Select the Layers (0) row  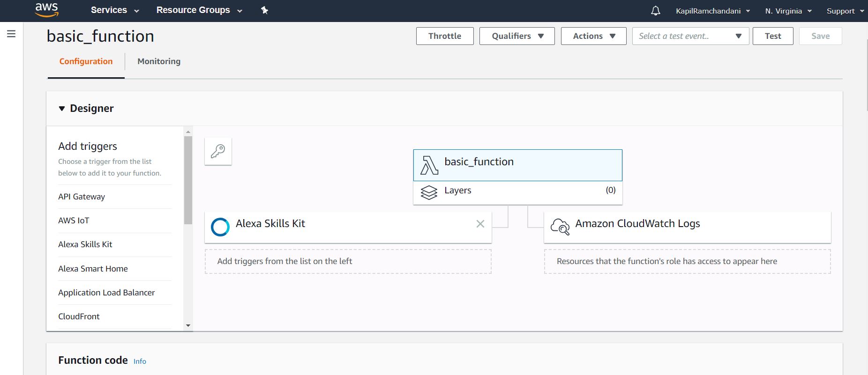click(518, 192)
